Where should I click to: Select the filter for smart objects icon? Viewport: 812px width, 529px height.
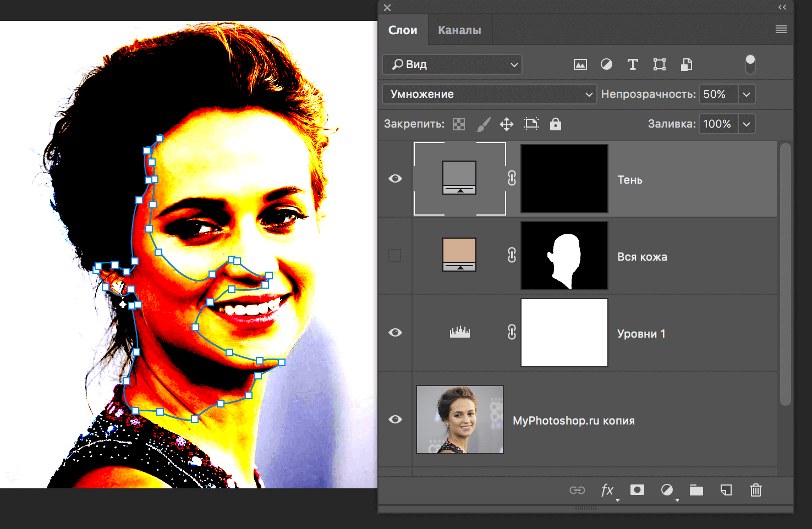tap(686, 64)
